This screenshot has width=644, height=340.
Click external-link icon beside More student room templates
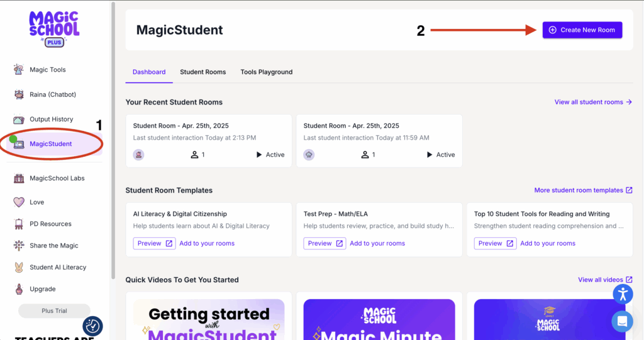tap(629, 190)
